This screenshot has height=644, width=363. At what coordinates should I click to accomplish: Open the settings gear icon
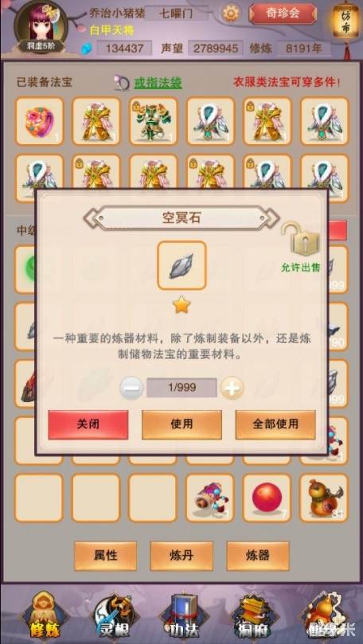coord(231,14)
